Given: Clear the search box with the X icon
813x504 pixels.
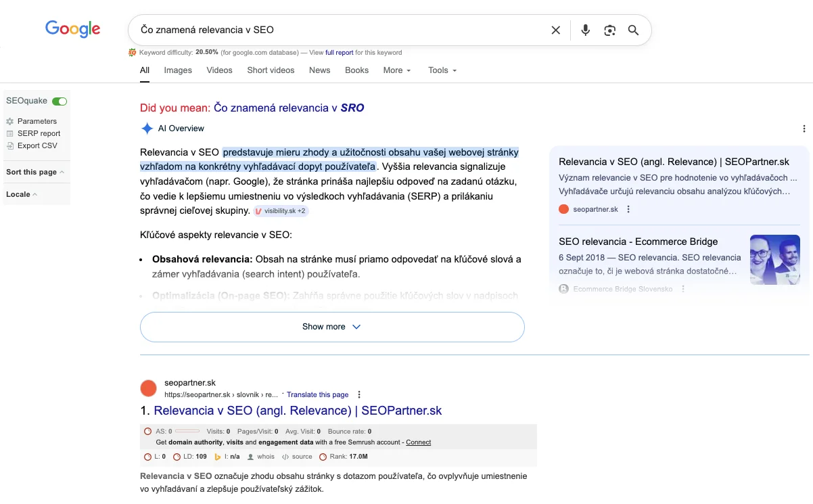Looking at the screenshot, I should click(x=555, y=30).
